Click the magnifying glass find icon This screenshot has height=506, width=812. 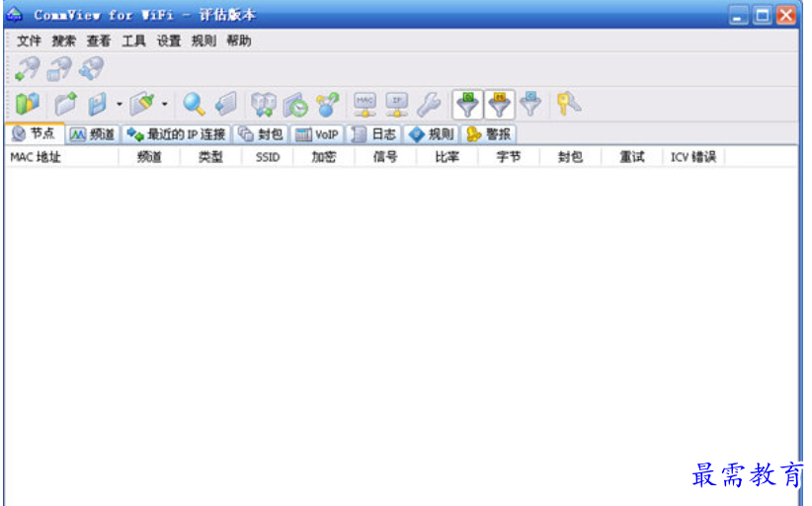195,104
